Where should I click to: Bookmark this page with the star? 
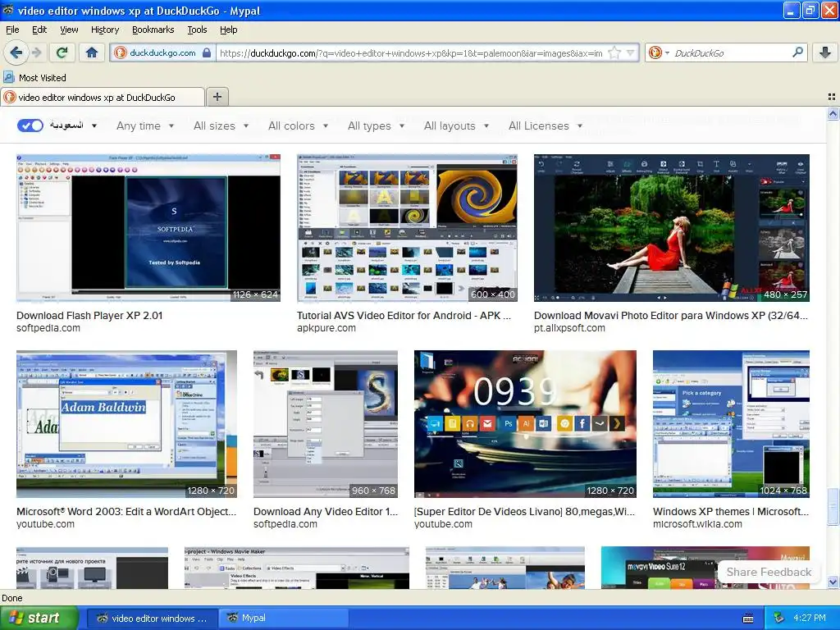tap(614, 52)
